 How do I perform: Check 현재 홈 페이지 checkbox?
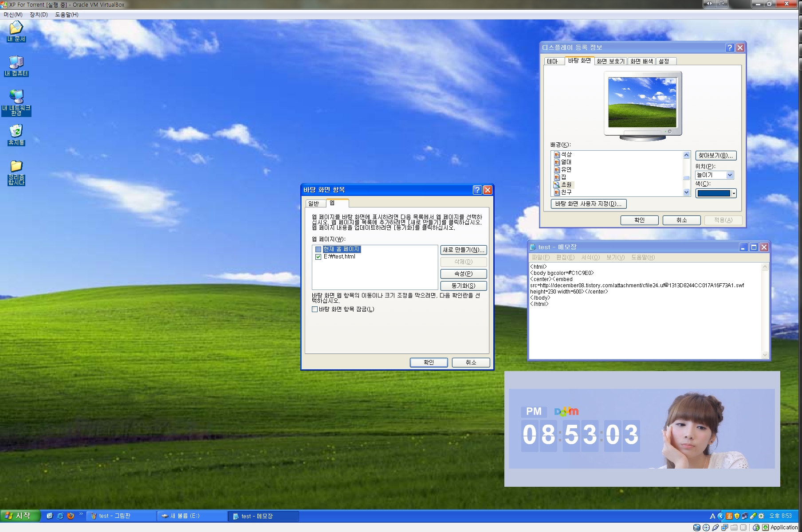[x=318, y=250]
